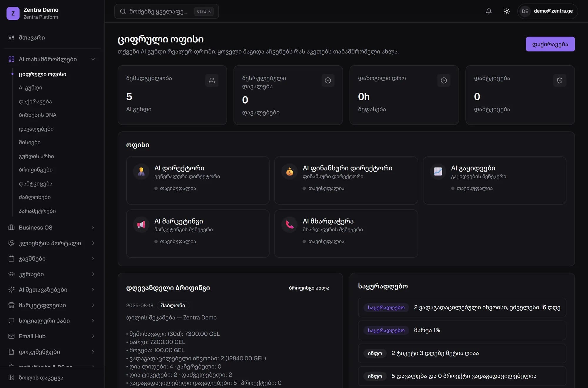588x388 pixels.
Task: Expand the კლიენტის პორტალი chevron
Action: [93, 243]
